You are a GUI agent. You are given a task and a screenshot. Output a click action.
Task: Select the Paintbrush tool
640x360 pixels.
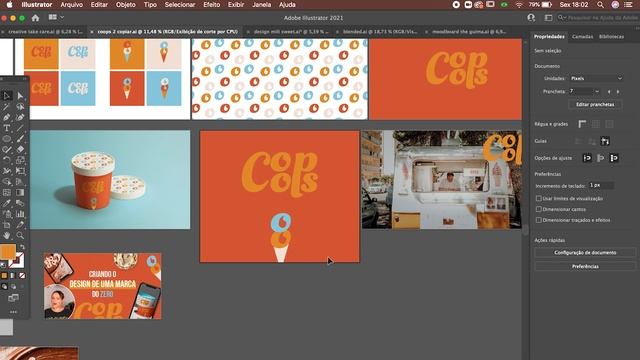(20, 139)
